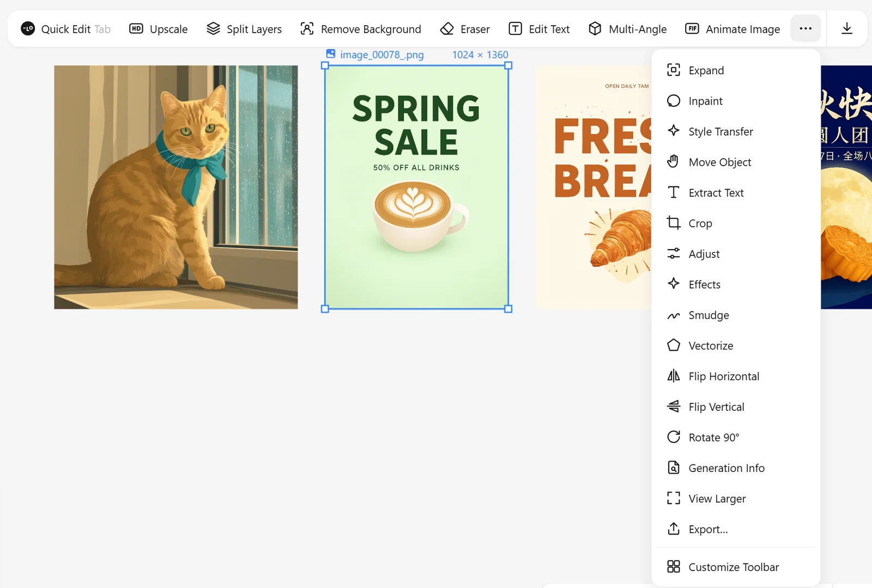Click the top-left selection resize handle
The height and width of the screenshot is (588, 872).
point(325,65)
